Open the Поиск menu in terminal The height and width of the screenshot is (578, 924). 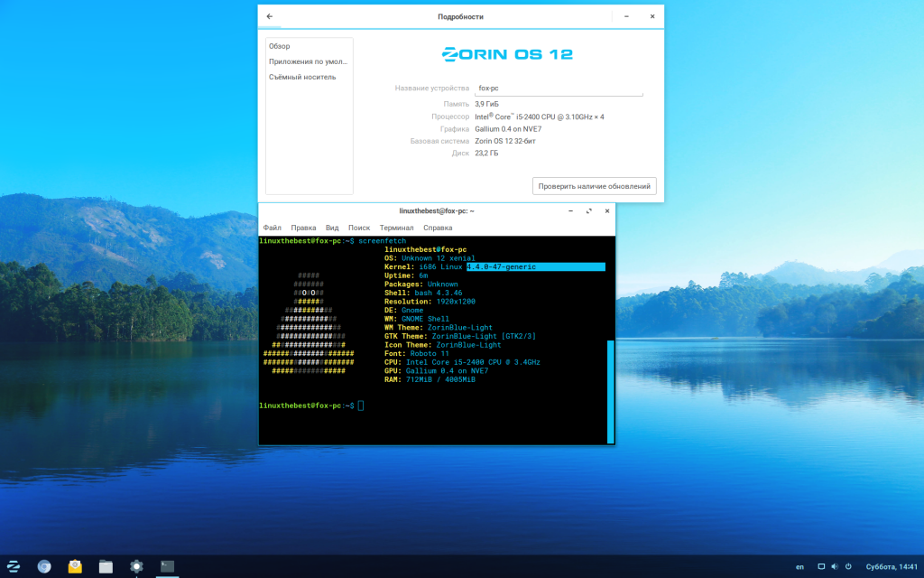[x=359, y=228]
